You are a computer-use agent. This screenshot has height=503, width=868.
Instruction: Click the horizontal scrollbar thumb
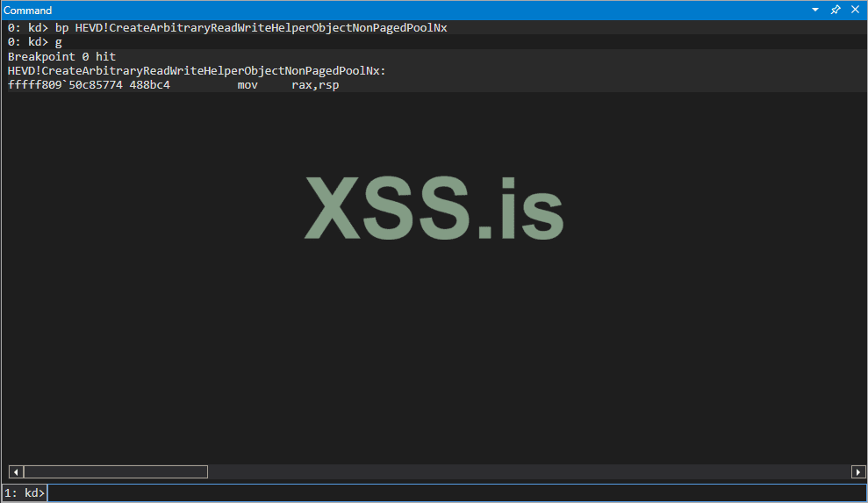[116, 472]
